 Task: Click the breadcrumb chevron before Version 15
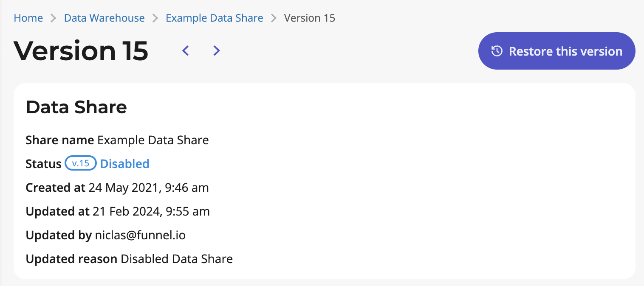[x=274, y=18]
